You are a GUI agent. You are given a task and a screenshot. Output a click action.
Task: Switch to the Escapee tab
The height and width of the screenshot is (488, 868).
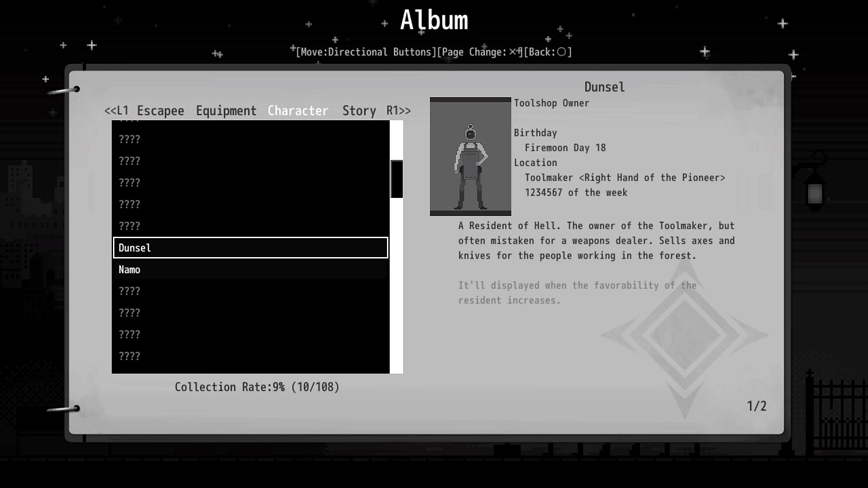[x=160, y=111]
